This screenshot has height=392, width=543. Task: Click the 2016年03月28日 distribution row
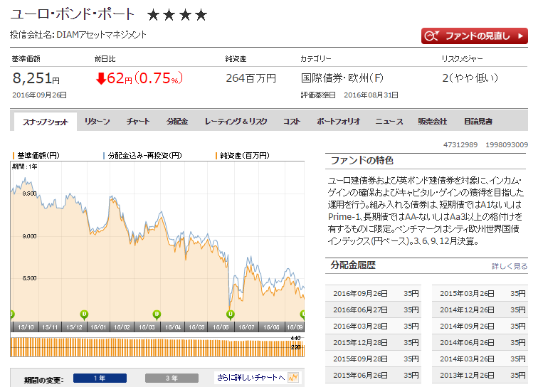(373, 326)
